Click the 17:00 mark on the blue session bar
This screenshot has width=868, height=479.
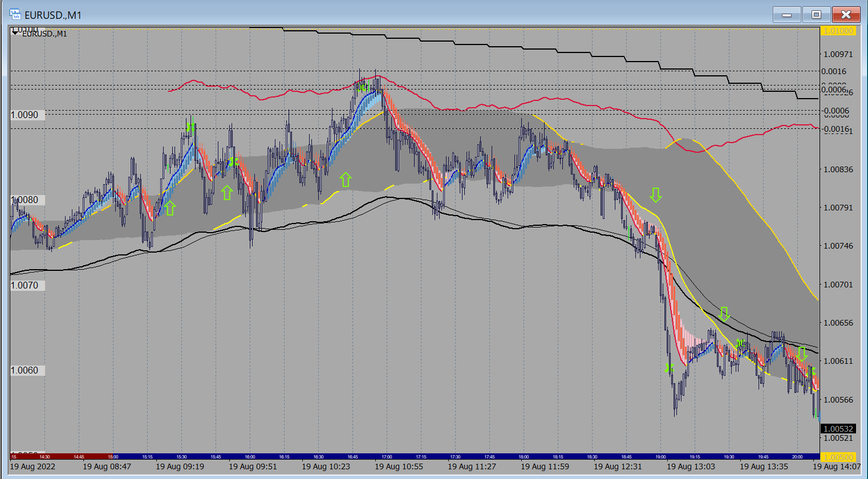tap(387, 457)
